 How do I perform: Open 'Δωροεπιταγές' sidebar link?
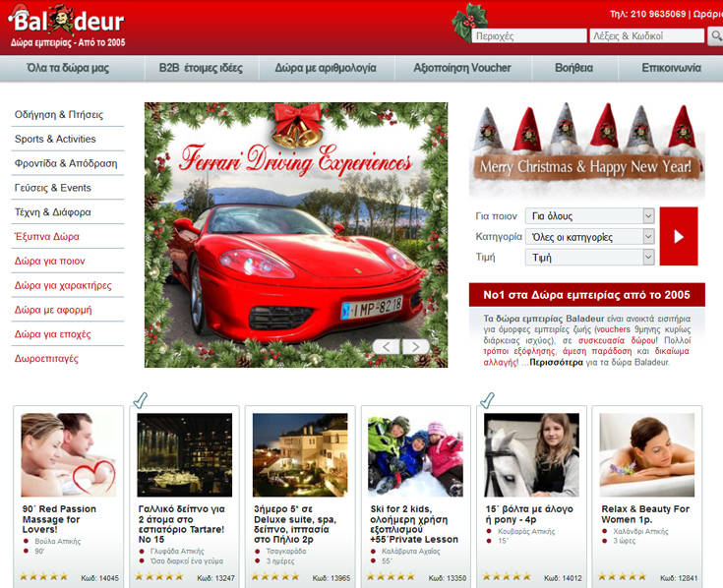(x=46, y=359)
